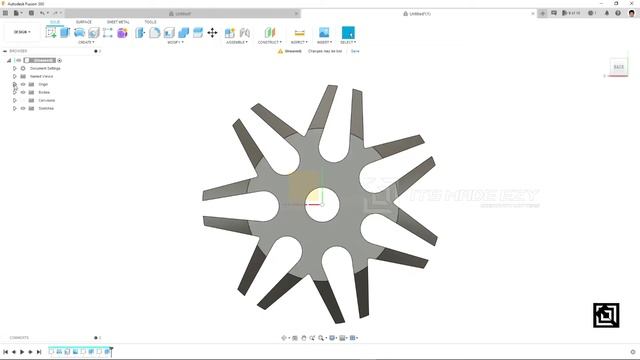Click the Joint tool icon
The image size is (640, 360).
pos(244,33)
